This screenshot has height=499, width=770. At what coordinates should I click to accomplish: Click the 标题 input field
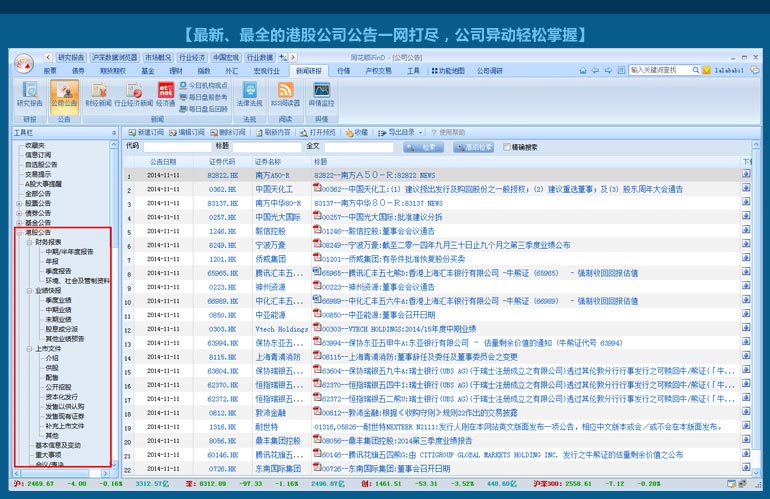click(267, 147)
